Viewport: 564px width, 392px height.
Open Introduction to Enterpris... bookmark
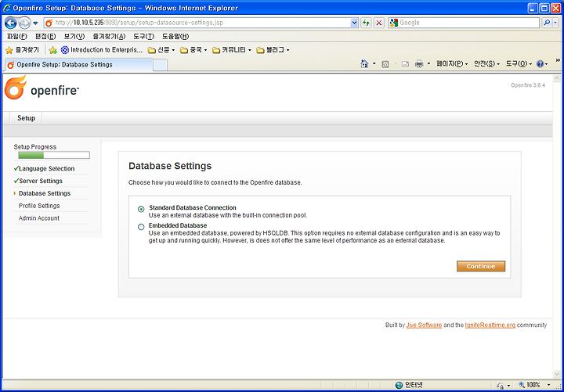click(101, 50)
